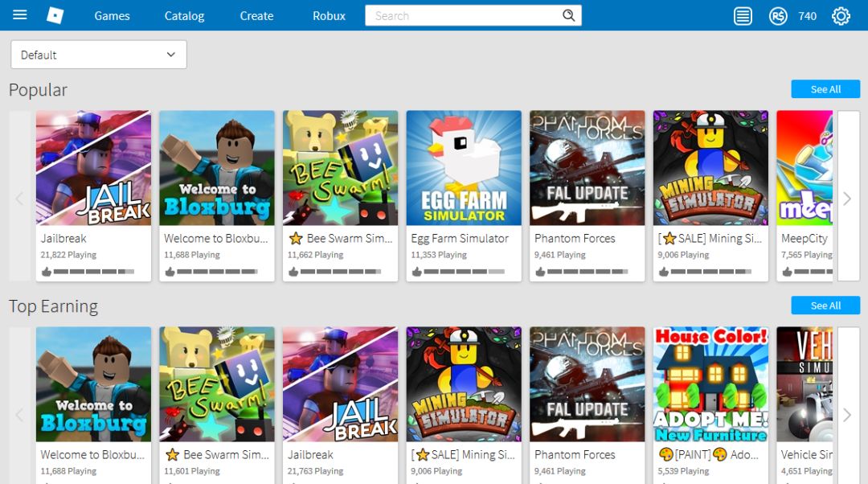This screenshot has height=484, width=868.
Task: Click rating bar under Popular Mining Simulator
Action: point(710,272)
